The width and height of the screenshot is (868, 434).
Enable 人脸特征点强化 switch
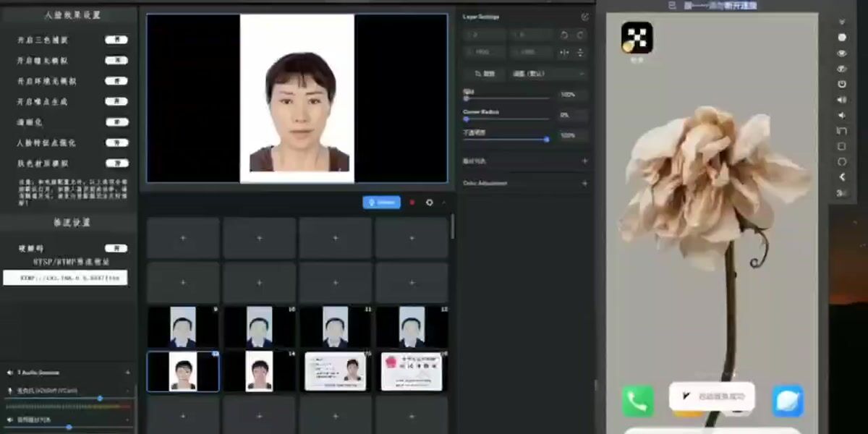114,142
